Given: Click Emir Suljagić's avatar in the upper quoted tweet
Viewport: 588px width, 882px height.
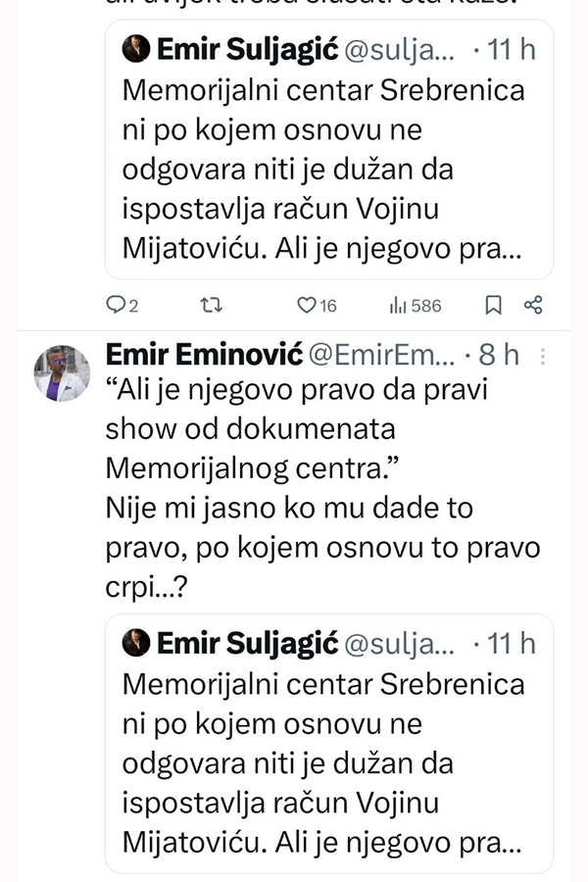Looking at the screenshot, I should coord(136,49).
